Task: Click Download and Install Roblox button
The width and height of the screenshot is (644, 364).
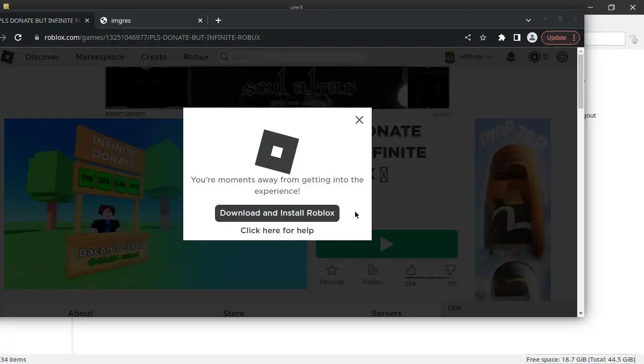Action: pos(277,213)
